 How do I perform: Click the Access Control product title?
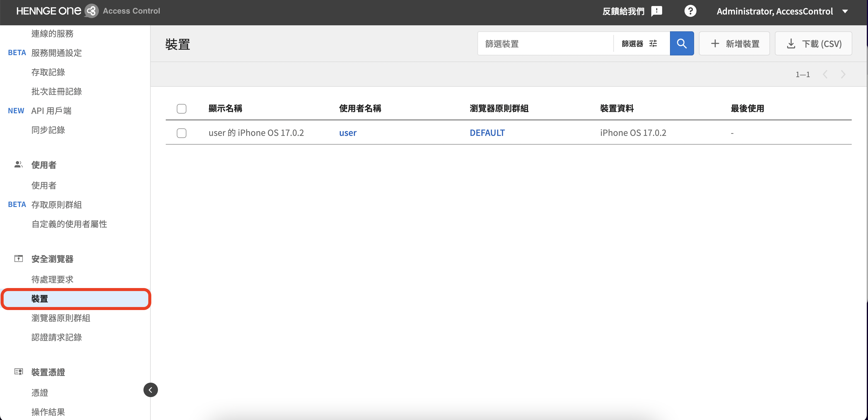pos(131,11)
